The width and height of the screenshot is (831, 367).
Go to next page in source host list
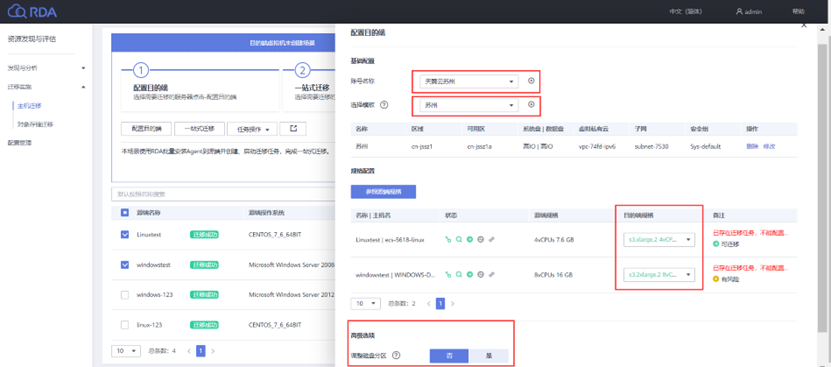click(213, 351)
